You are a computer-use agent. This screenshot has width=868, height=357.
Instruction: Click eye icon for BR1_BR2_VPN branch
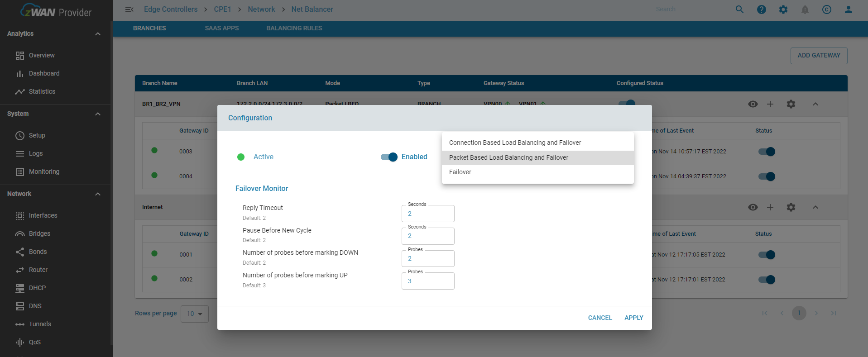pos(753,104)
